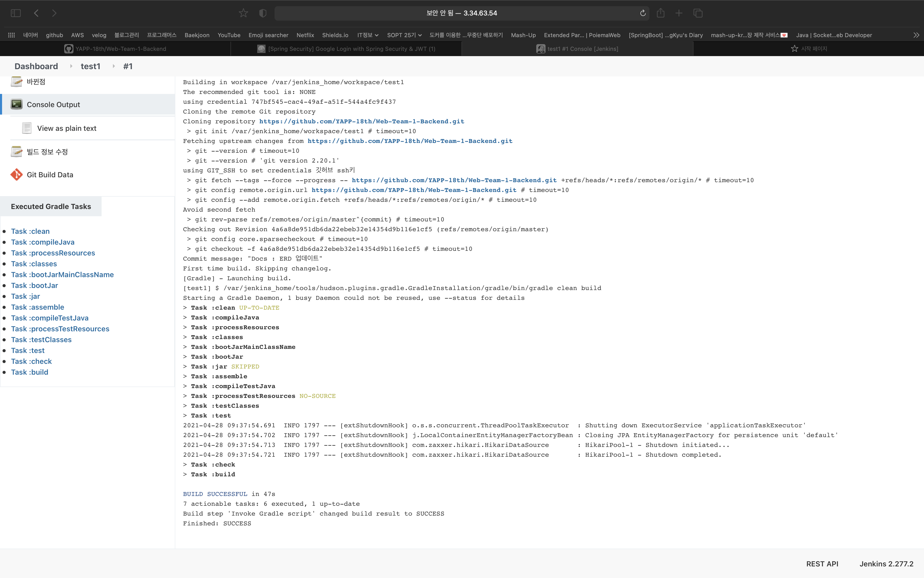The height and width of the screenshot is (578, 924).
Task: Open the Netflix bookmark
Action: pyautogui.click(x=305, y=35)
